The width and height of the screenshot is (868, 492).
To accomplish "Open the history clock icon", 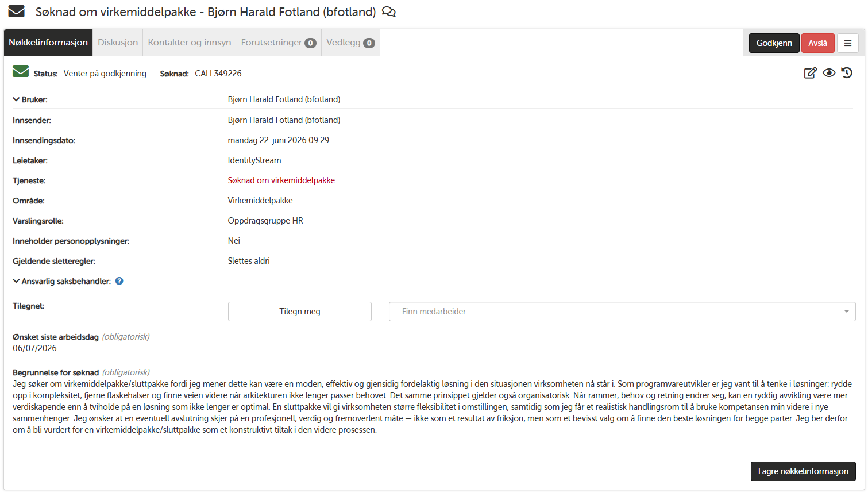I will [847, 73].
